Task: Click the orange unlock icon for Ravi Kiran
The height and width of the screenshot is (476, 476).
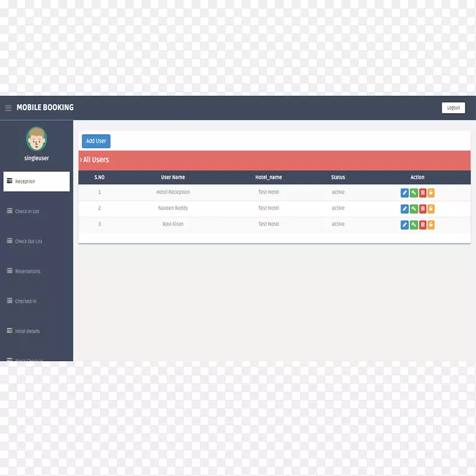Action: click(x=431, y=225)
